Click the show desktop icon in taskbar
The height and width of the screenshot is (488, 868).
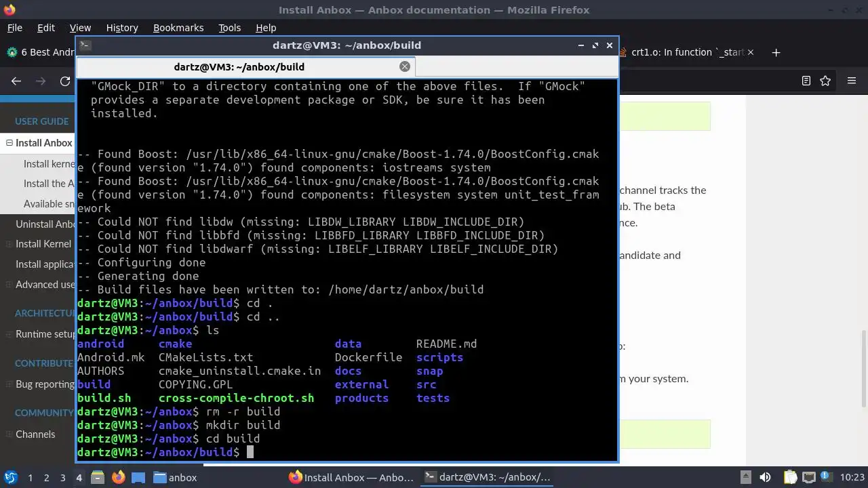(x=138, y=477)
